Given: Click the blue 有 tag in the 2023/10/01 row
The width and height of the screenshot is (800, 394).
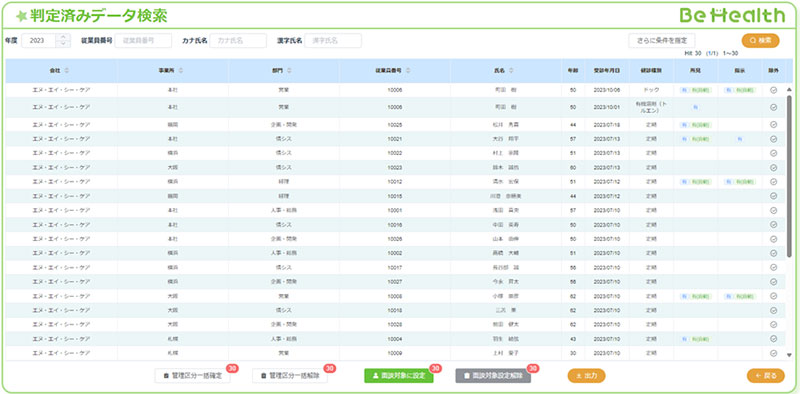Looking at the screenshot, I should click(695, 107).
